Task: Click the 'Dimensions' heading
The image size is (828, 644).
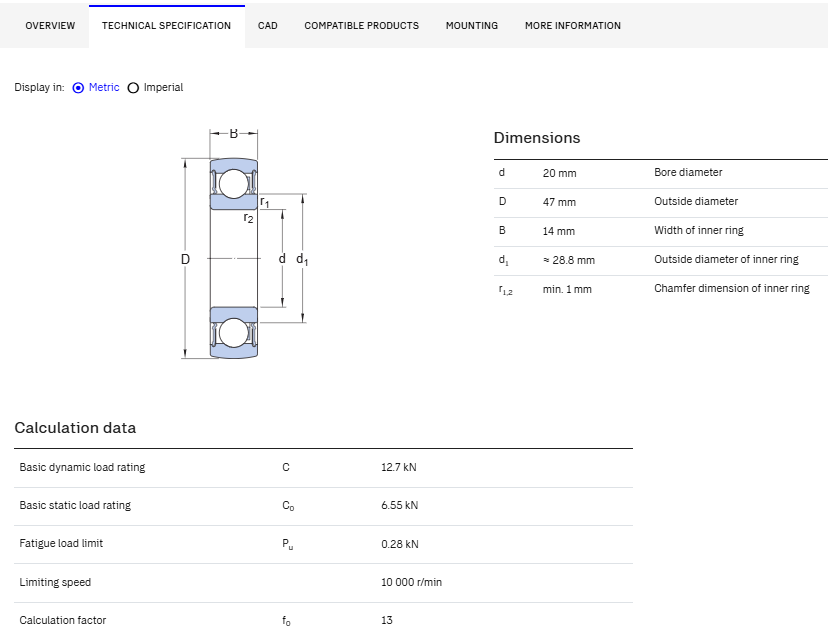Action: click(537, 138)
